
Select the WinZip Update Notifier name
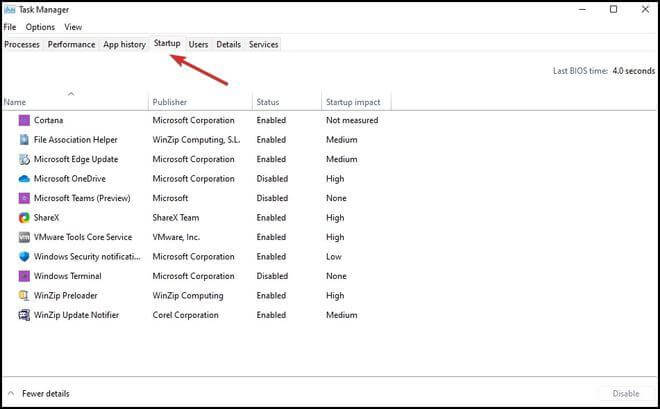click(77, 315)
